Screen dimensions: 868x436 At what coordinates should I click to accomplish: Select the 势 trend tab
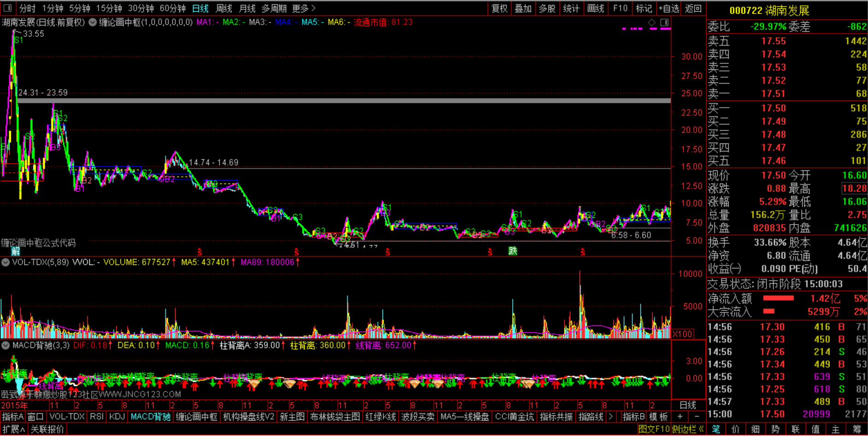[776, 429]
